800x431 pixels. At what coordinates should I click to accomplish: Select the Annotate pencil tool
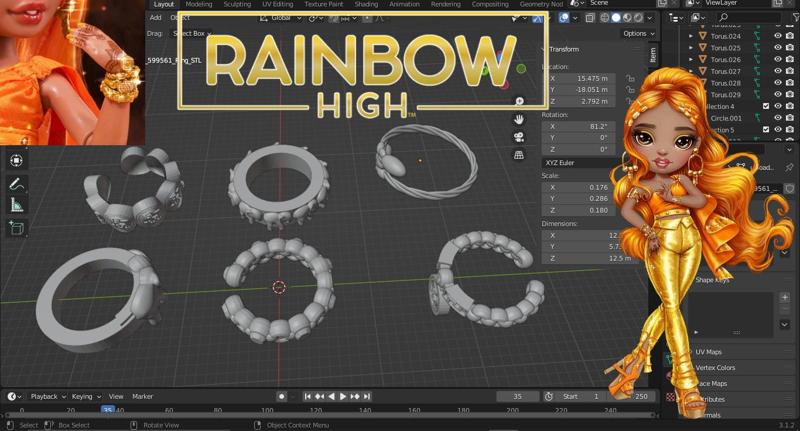point(16,184)
